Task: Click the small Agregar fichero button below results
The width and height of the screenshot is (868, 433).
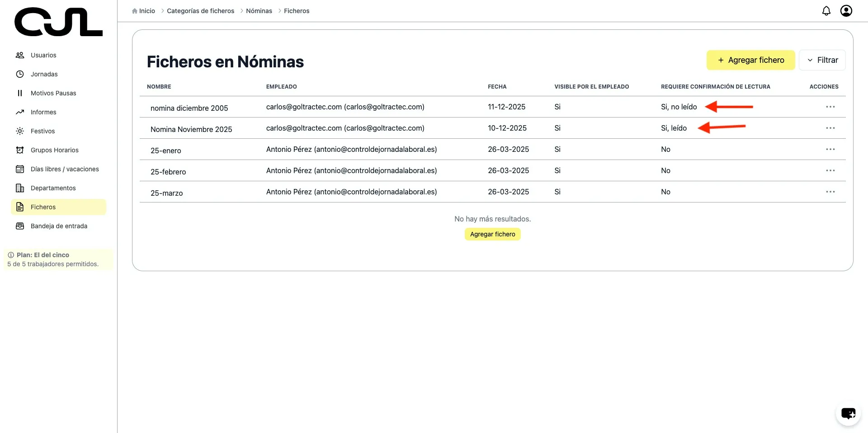Action: (492, 234)
